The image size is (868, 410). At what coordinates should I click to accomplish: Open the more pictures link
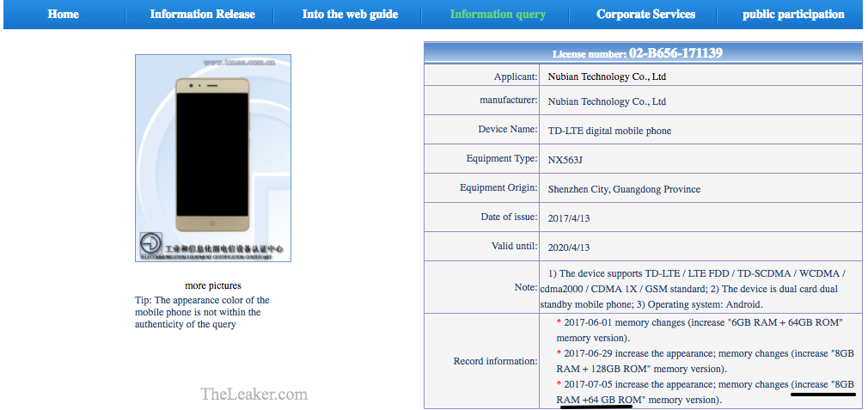pos(213,285)
